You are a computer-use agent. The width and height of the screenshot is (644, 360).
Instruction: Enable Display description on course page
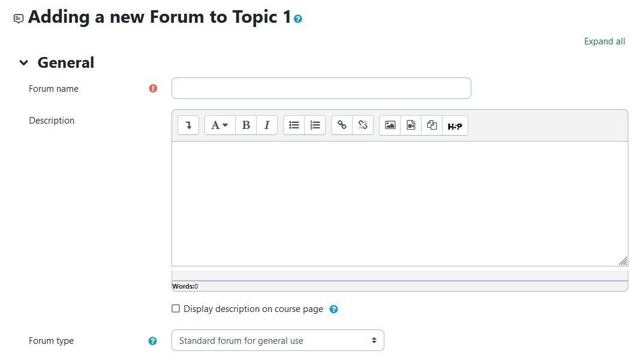click(176, 309)
